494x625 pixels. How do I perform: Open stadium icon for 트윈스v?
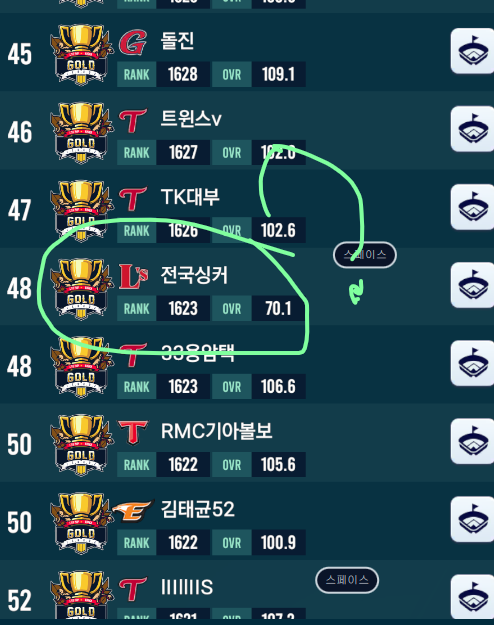(x=472, y=129)
